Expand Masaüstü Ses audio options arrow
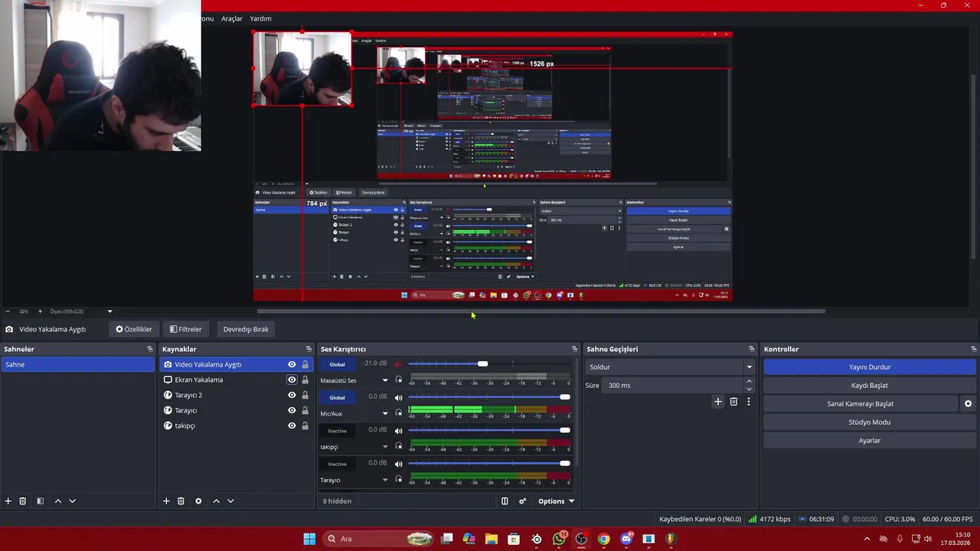The height and width of the screenshot is (551, 980). click(385, 380)
